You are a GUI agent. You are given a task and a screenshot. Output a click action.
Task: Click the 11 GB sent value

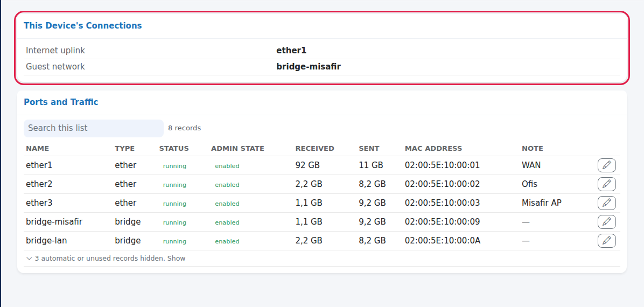[x=371, y=165]
